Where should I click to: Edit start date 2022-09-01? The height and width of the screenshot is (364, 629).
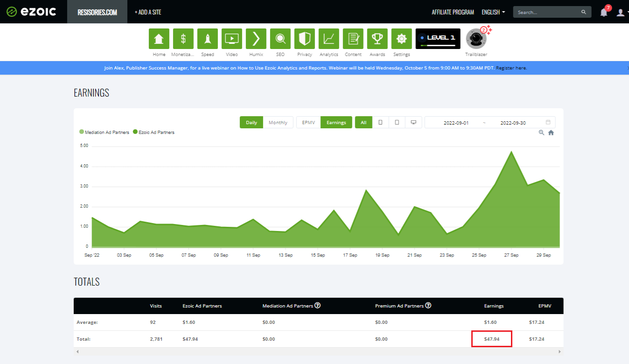tap(456, 123)
